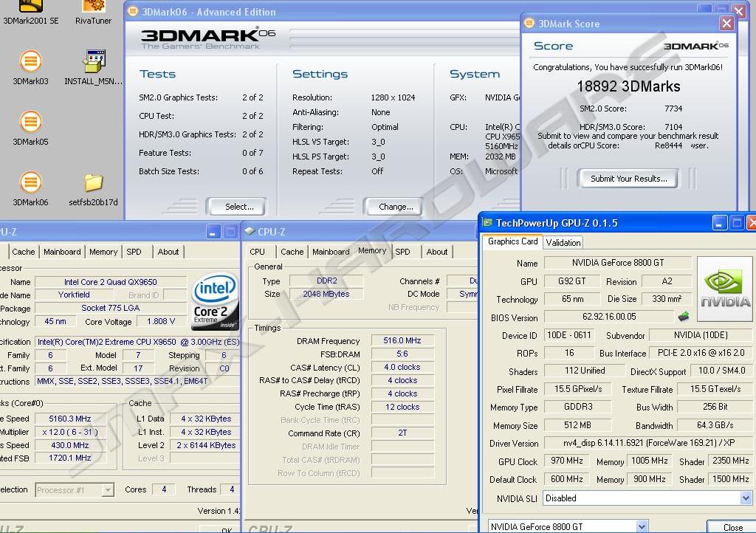Click the BIOS Version 62.92.16.00.05 field

pyautogui.click(x=609, y=317)
